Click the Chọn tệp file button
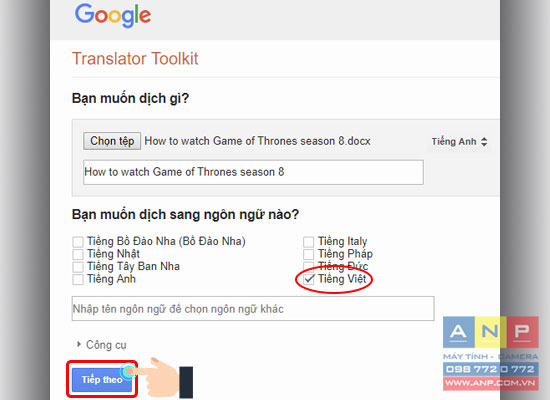 (112, 141)
